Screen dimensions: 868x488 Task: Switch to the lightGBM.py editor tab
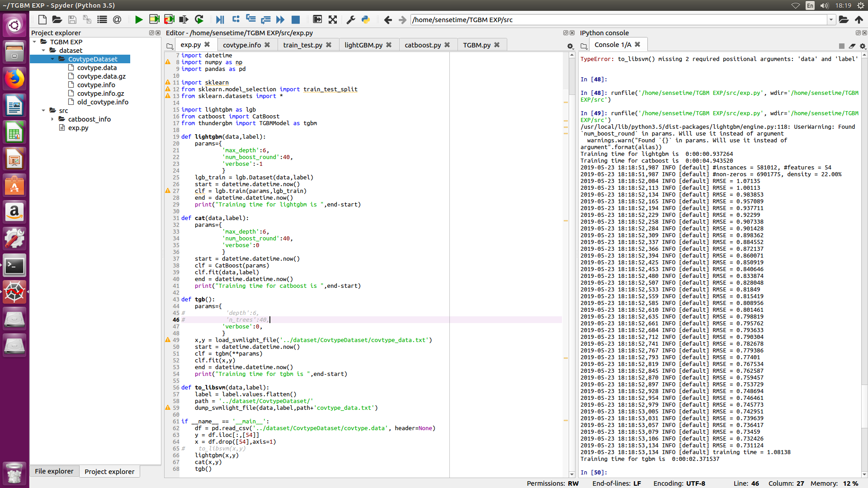coord(363,45)
